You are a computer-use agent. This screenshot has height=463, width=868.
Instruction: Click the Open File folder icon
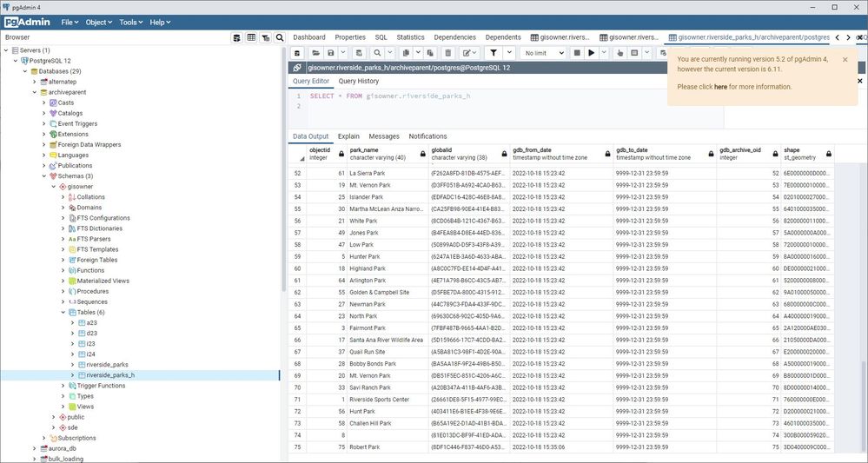(x=315, y=53)
